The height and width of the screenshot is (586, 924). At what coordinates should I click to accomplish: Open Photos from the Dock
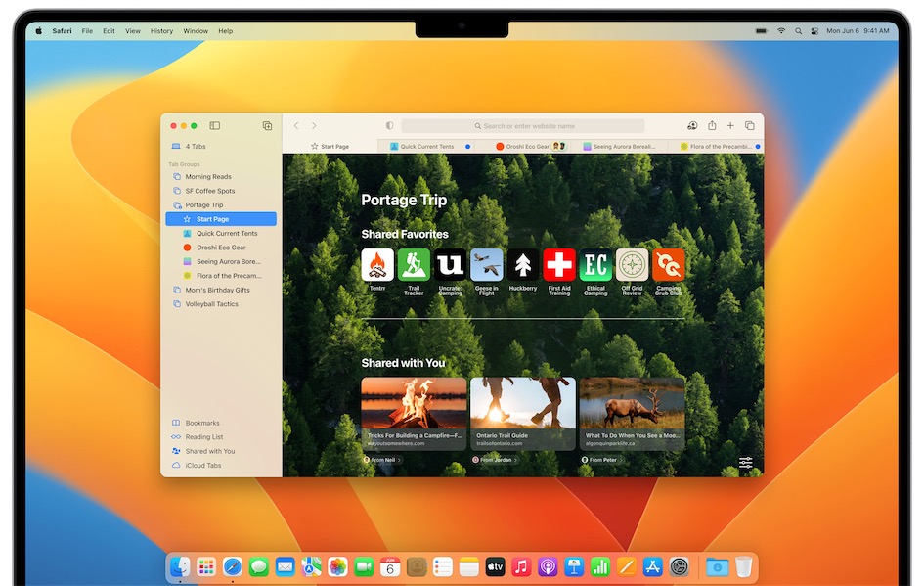[337, 567]
